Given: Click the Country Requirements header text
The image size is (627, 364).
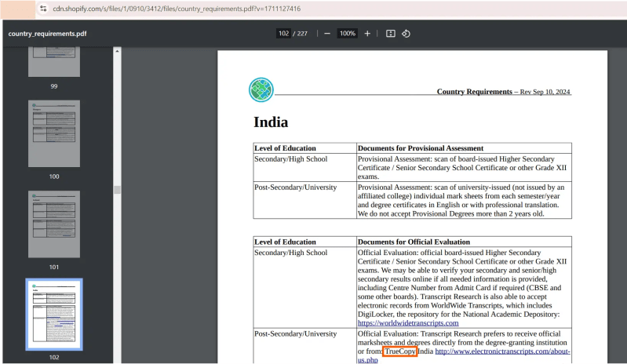Looking at the screenshot, I should tap(474, 92).
